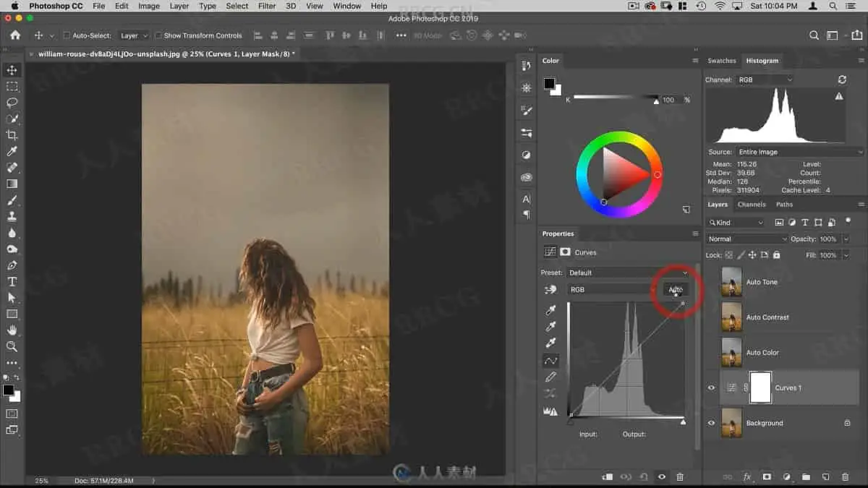The width and height of the screenshot is (868, 488).
Task: Open the Preset dropdown in Curves
Action: (x=627, y=273)
